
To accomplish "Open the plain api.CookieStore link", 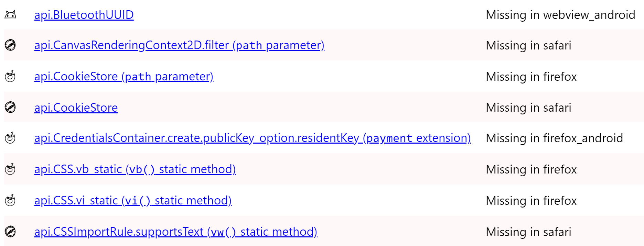I will point(76,107).
